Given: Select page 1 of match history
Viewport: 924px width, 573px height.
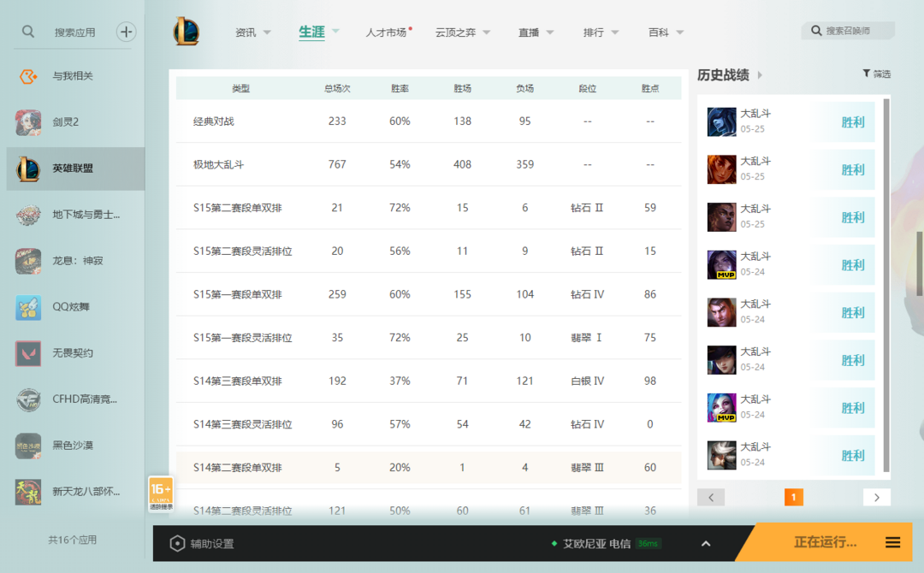Looking at the screenshot, I should [x=794, y=497].
